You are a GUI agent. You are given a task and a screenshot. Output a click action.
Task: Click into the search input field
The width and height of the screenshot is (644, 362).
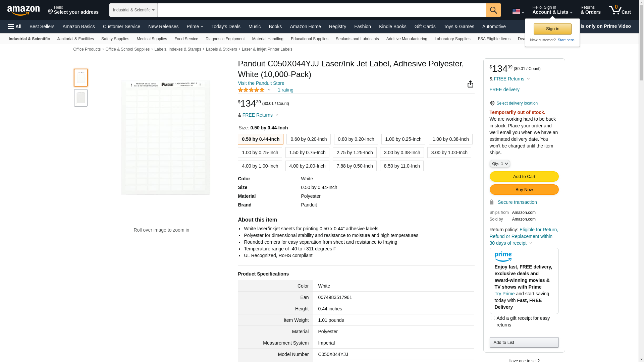(x=321, y=10)
